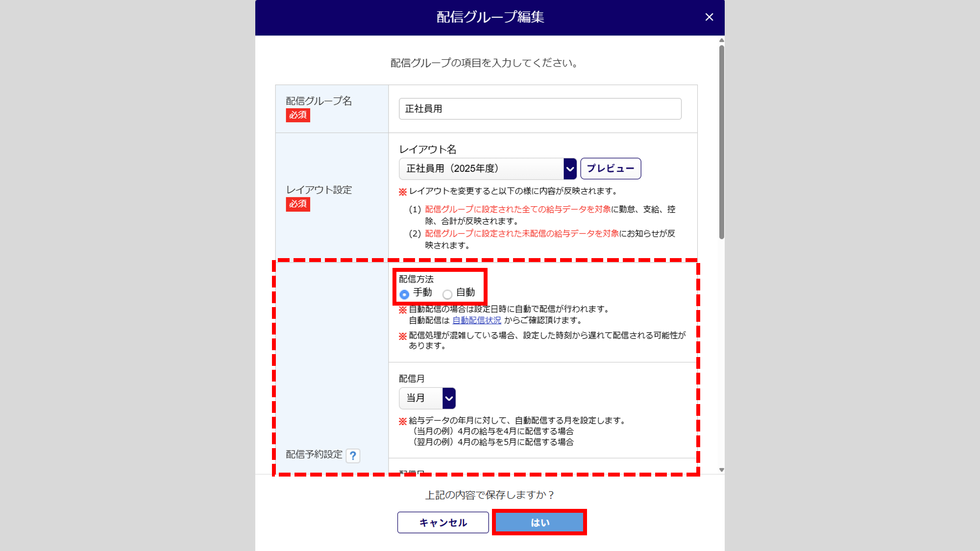Click the 必須 badge under 配信グループ名
This screenshot has height=551, width=980.
(298, 115)
